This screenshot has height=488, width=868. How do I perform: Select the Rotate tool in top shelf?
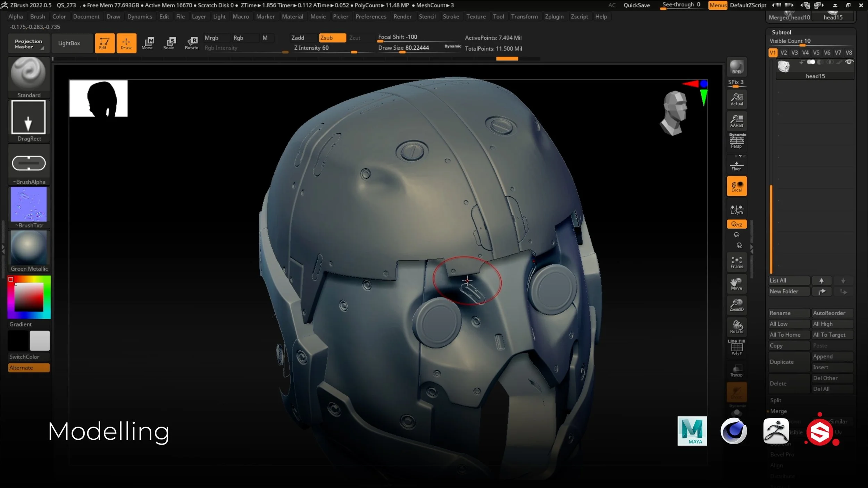click(x=192, y=43)
